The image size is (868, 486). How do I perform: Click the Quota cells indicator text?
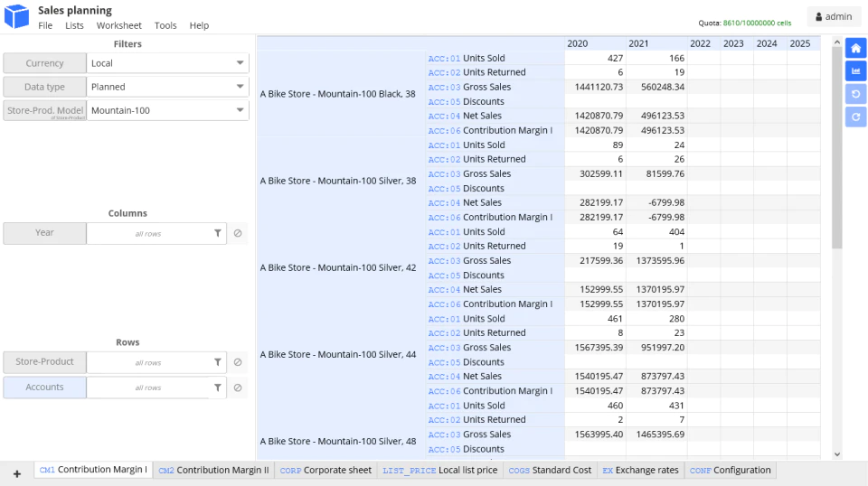click(x=744, y=23)
